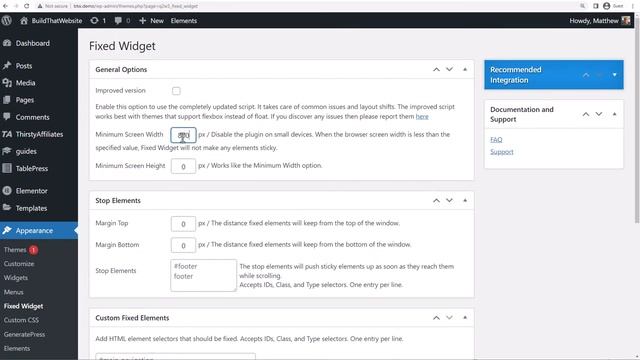Open the BuildThatWebsite home icon

(24, 20)
